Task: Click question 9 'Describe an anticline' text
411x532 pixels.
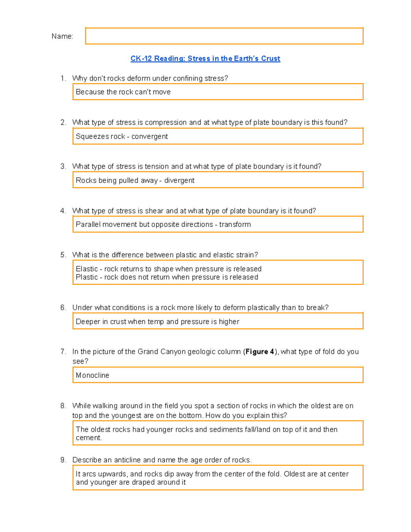Action: tap(162, 460)
